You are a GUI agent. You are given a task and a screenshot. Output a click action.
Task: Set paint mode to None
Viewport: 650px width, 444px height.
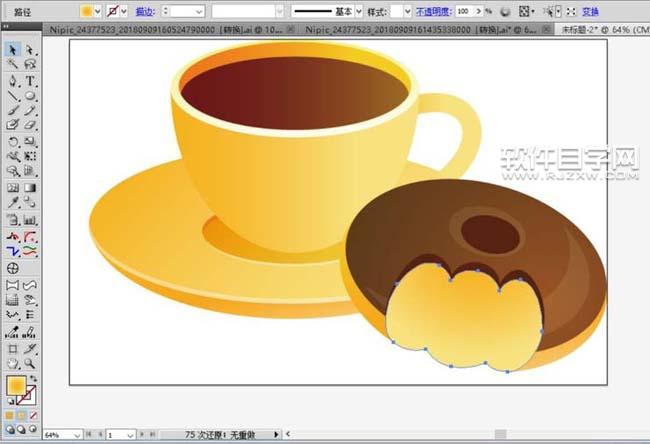[33, 415]
